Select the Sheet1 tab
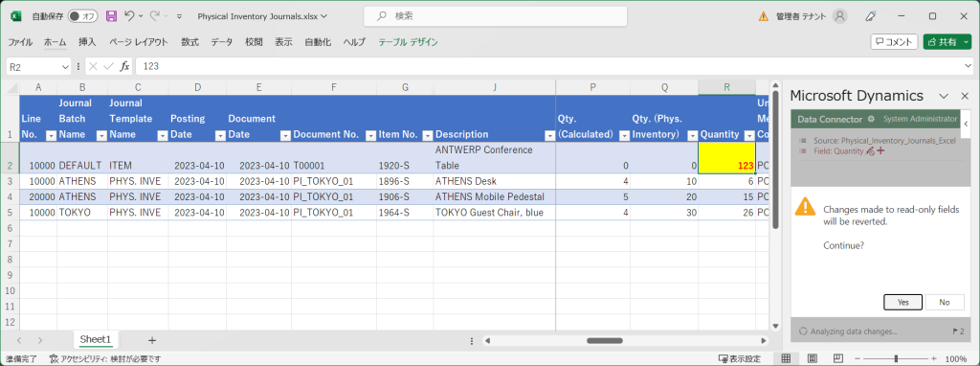The height and width of the screenshot is (366, 980). click(96, 340)
